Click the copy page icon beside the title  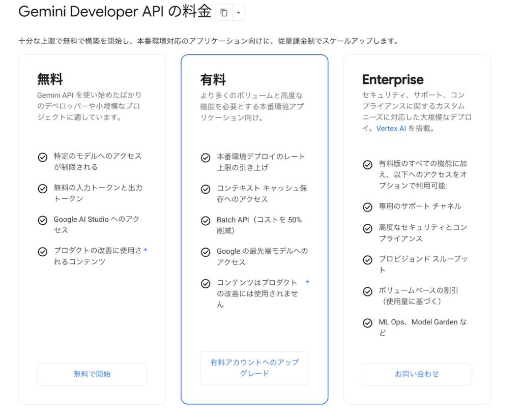coord(224,13)
